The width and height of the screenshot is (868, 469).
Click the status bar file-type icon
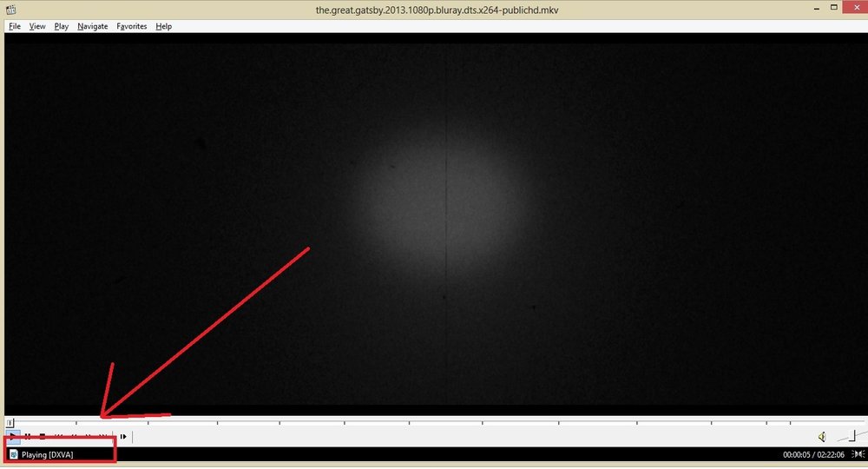(14, 454)
